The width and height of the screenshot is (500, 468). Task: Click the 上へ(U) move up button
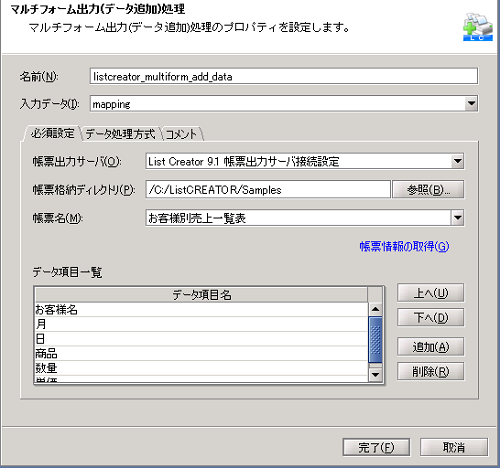tap(430, 293)
